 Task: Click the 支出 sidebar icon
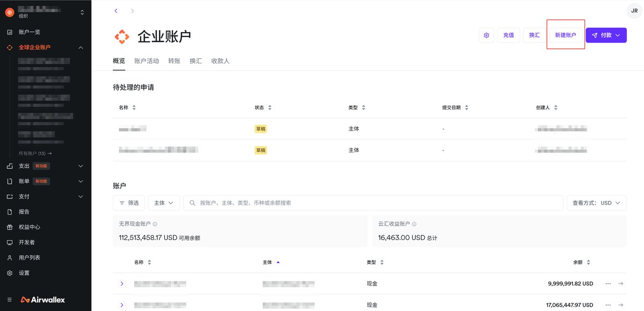pyautogui.click(x=10, y=166)
